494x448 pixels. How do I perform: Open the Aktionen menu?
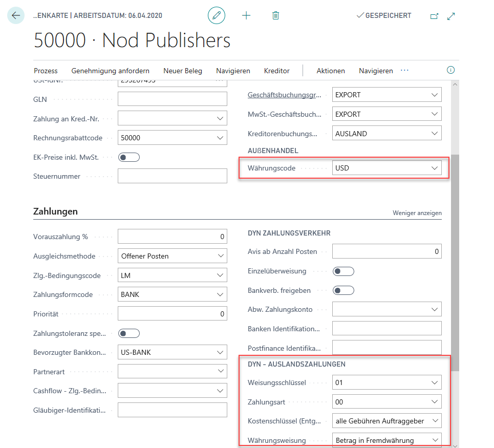(331, 71)
